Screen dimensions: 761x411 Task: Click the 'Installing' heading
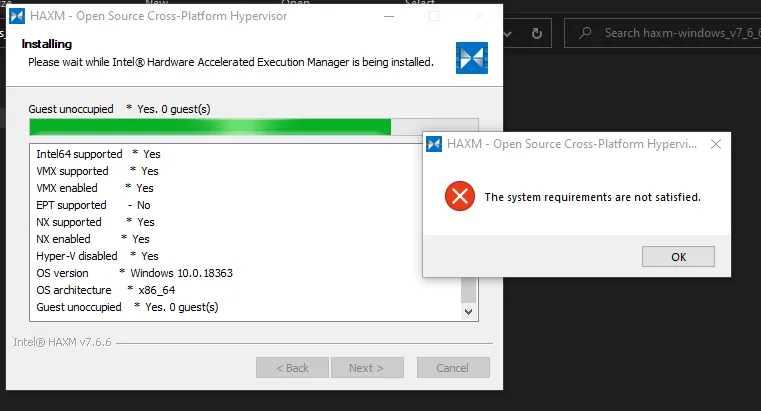(47, 44)
